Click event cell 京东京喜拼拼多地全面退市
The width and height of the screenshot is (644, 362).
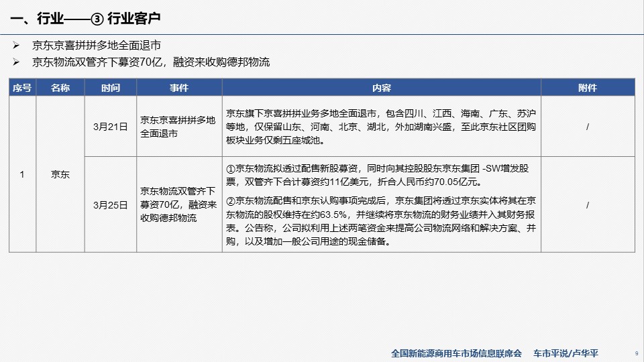coord(179,127)
